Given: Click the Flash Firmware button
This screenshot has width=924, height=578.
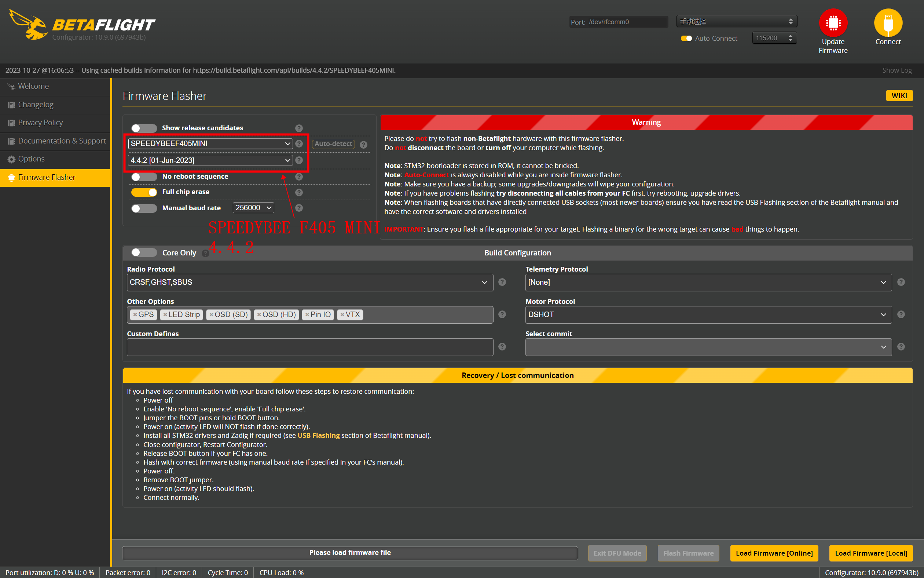Looking at the screenshot, I should pos(688,553).
